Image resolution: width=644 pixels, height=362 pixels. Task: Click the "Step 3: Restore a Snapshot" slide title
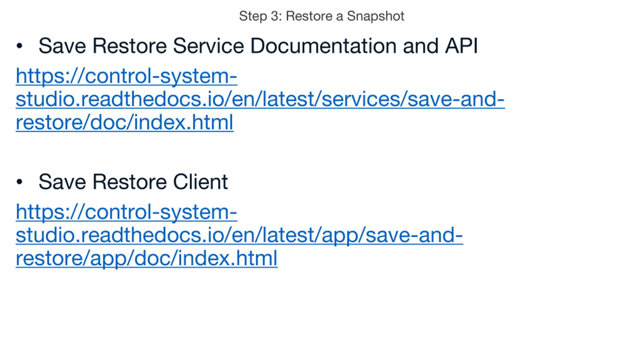[x=321, y=16]
